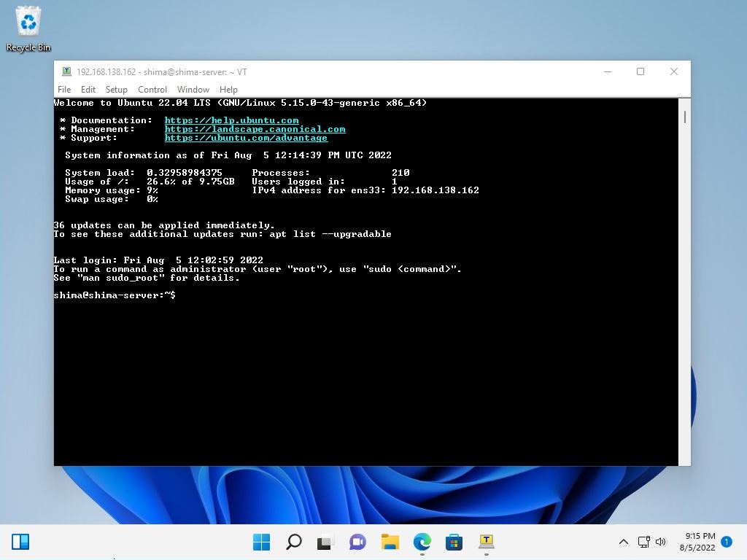Click the IPv4 address 192.168.138.162 in the terminal
The height and width of the screenshot is (560, 747).
[436, 190]
